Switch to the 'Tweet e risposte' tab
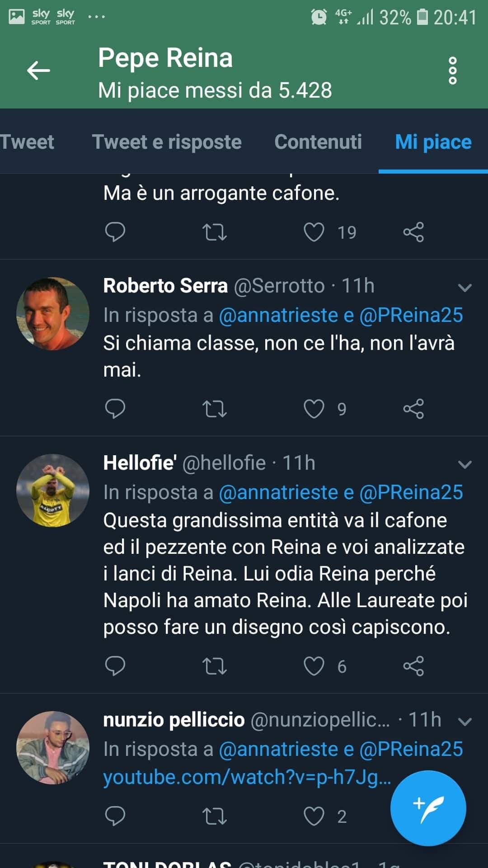The width and height of the screenshot is (488, 868). tap(167, 142)
